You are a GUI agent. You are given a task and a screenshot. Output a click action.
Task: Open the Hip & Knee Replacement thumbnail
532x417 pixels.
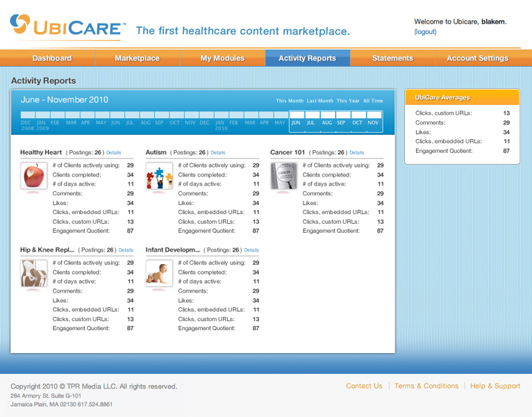pos(34,273)
